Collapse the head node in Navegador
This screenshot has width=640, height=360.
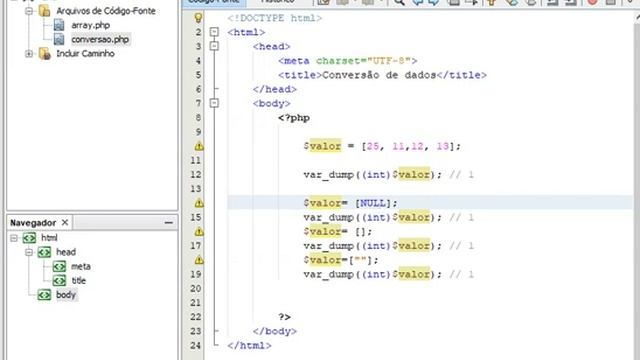(x=29, y=252)
